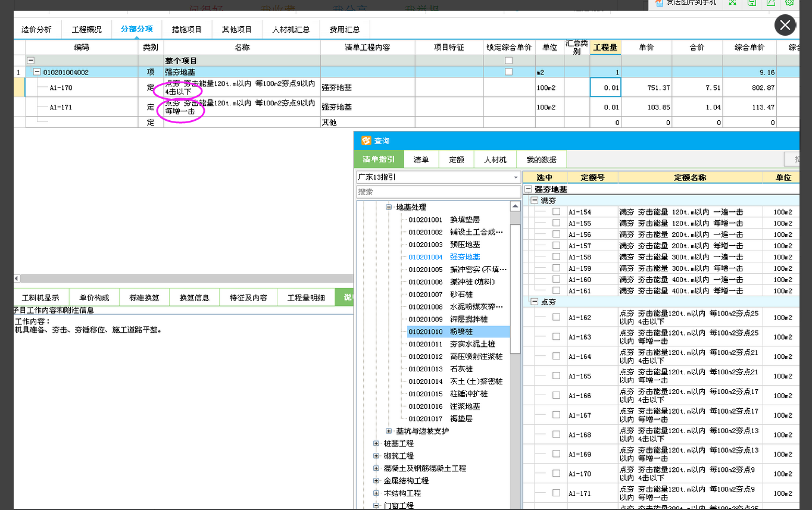
Task: Open the 特征及内容 bottom tab
Action: [249, 298]
